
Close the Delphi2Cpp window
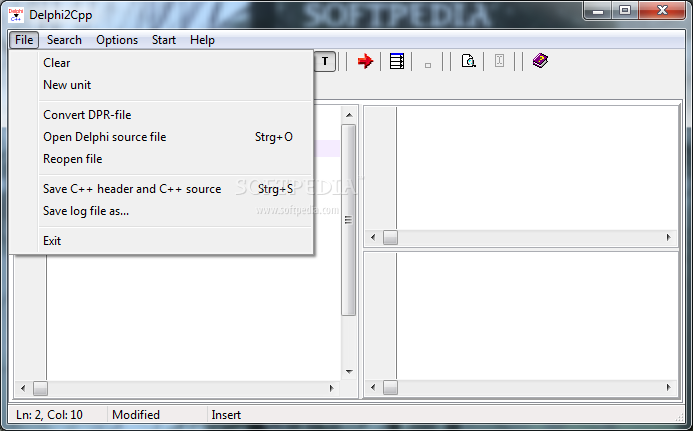[x=662, y=11]
